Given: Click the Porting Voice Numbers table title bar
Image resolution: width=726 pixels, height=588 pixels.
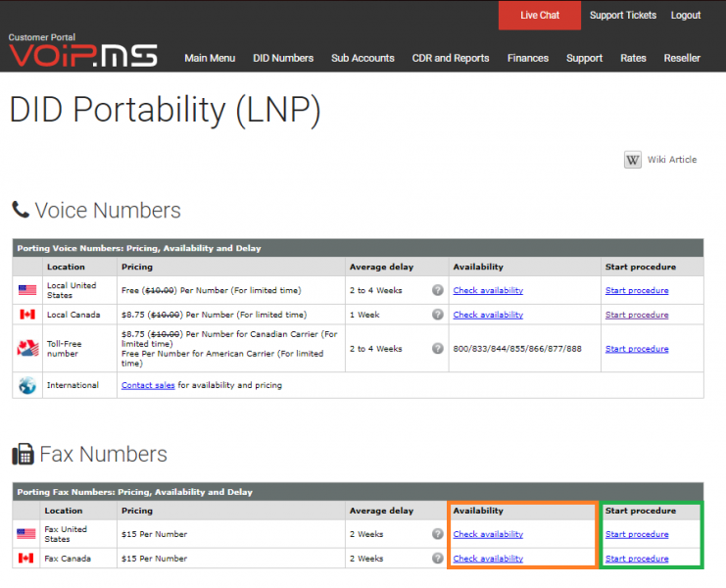Looking at the screenshot, I should click(x=358, y=248).
